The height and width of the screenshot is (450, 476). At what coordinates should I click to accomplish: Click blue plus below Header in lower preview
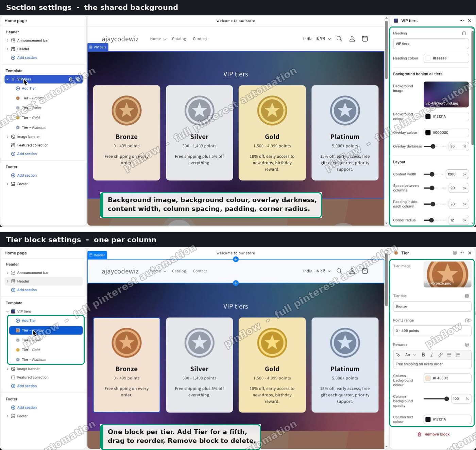click(236, 283)
